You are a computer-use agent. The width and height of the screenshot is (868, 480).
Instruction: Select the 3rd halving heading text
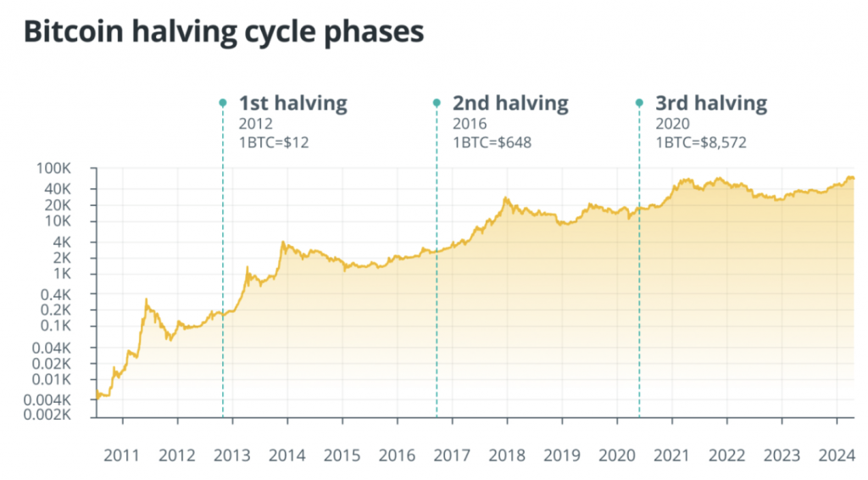(x=711, y=103)
